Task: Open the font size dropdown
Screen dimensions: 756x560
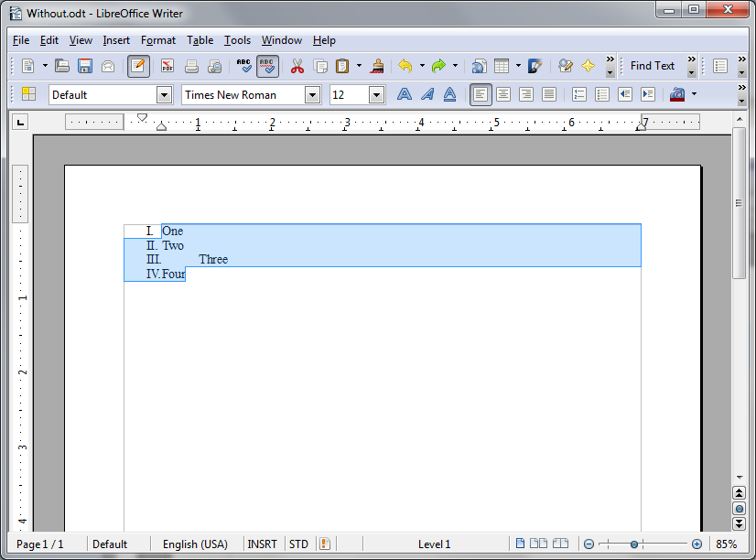Action: point(376,94)
